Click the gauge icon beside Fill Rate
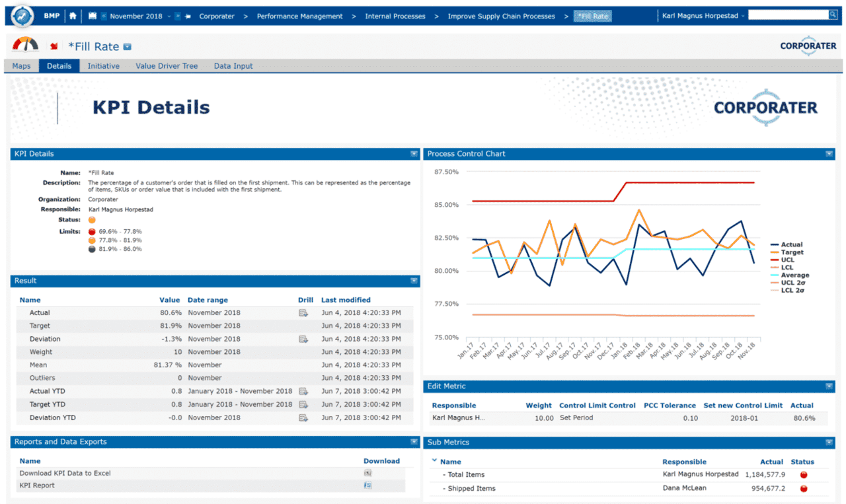Screen dimensions: 846x504 coord(25,46)
